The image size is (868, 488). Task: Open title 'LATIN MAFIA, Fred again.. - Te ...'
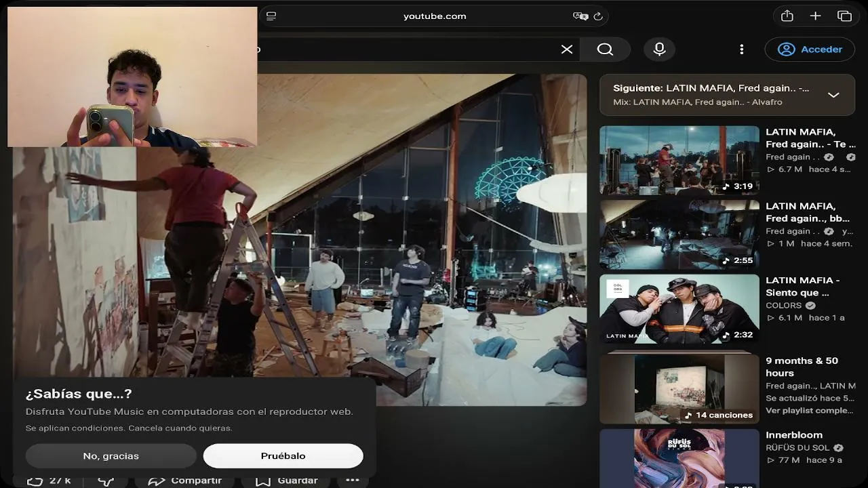(x=810, y=138)
